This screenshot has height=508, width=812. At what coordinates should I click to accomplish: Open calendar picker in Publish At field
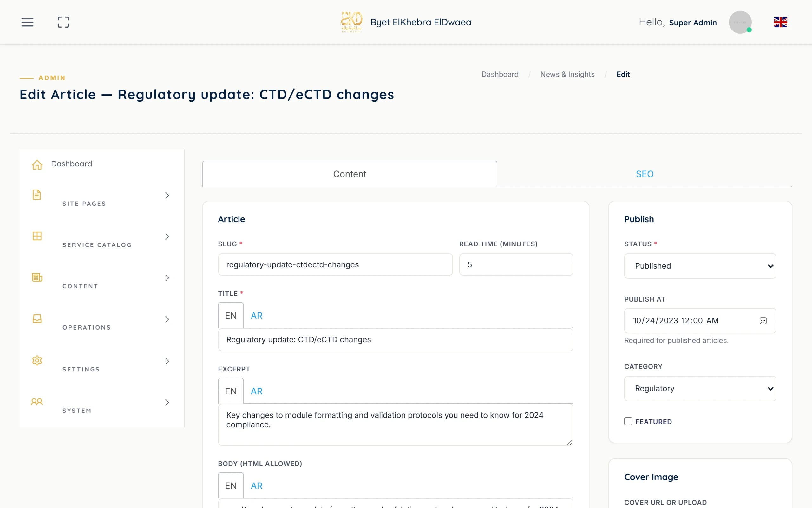pyautogui.click(x=763, y=321)
